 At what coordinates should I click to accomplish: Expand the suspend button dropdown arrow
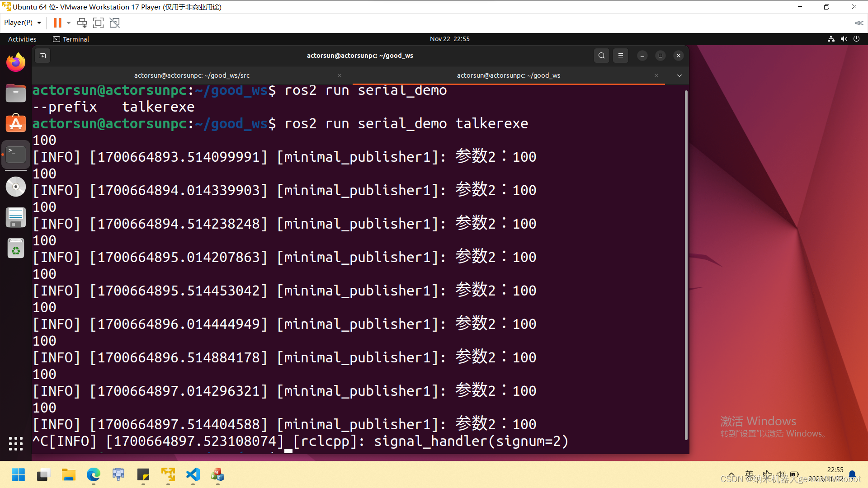[69, 23]
